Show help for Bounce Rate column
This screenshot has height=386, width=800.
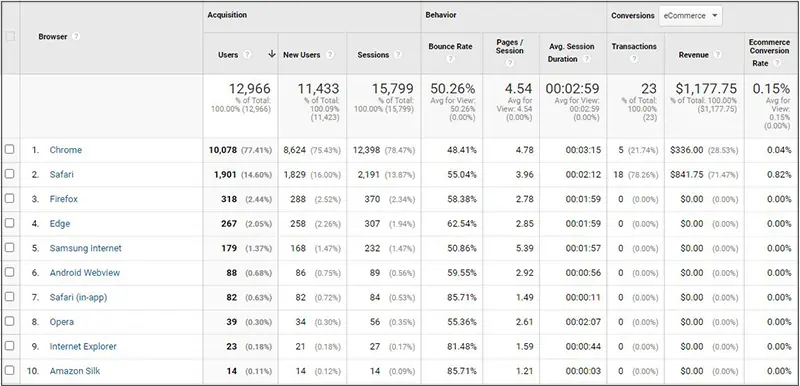coord(451,59)
